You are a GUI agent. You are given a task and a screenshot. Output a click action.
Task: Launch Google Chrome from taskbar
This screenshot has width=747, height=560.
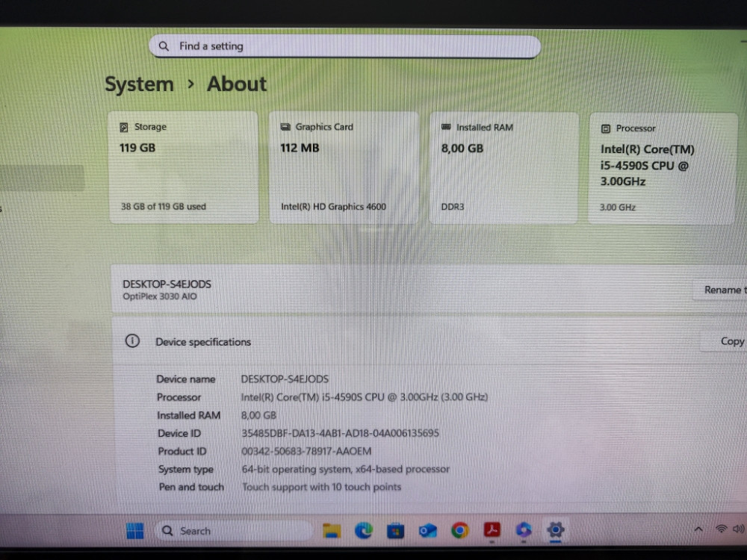(x=459, y=530)
